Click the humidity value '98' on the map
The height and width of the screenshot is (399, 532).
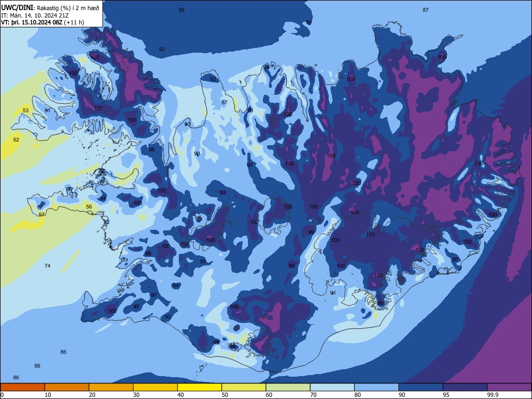[x=250, y=110]
